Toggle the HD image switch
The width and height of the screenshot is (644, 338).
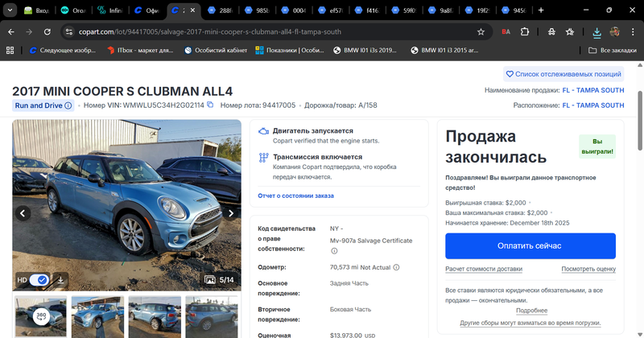click(x=39, y=280)
